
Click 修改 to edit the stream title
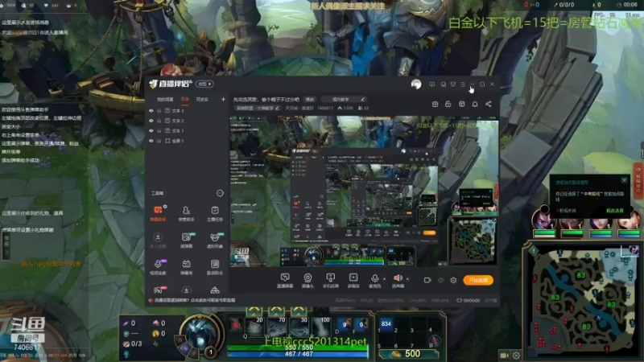tap(310, 99)
